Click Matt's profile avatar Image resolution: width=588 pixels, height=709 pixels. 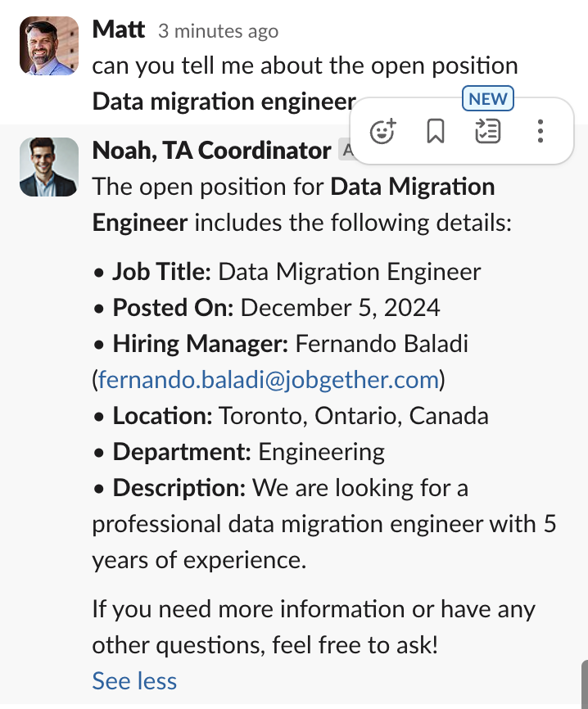(x=49, y=46)
